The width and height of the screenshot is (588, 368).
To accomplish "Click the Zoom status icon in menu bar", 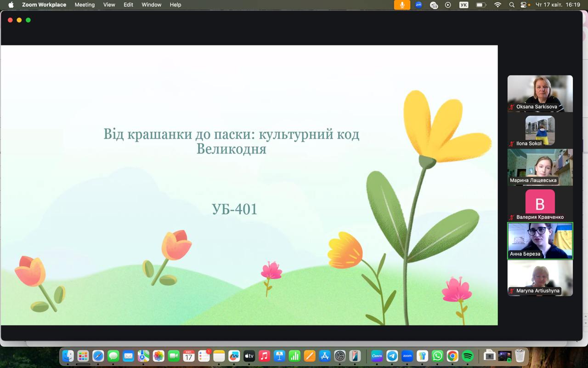I will (418, 5).
